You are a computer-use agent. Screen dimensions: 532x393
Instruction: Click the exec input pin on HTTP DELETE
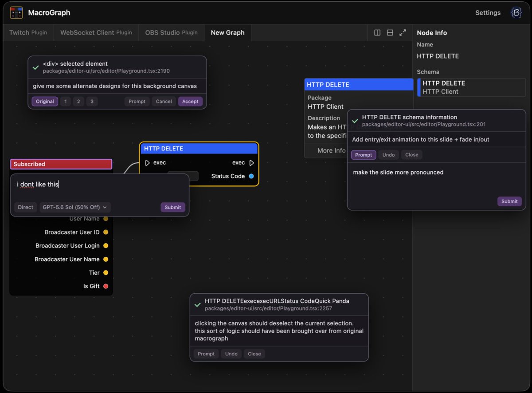[x=148, y=163]
